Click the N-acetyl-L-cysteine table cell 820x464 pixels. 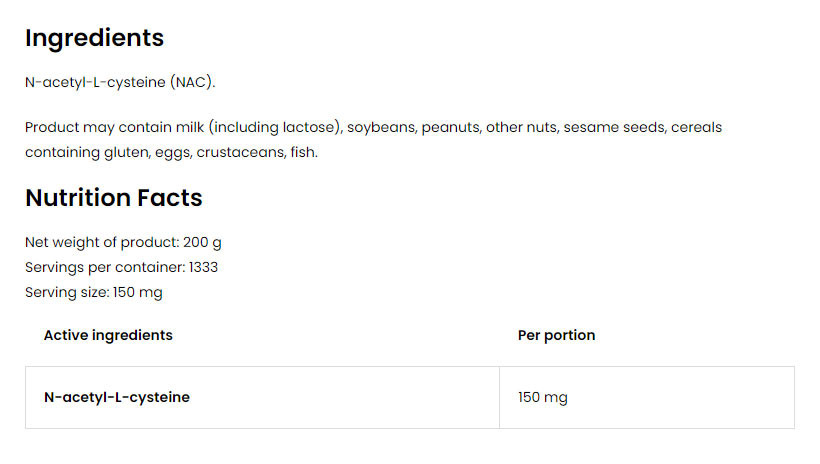click(263, 398)
